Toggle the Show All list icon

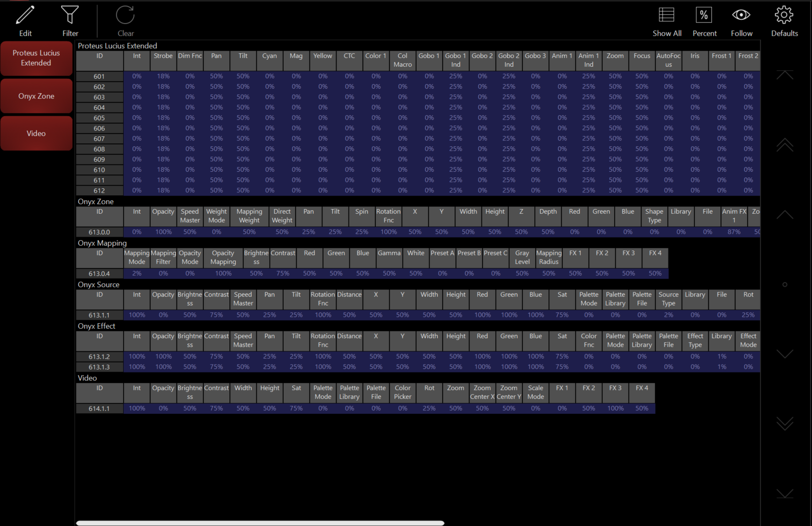(x=666, y=15)
